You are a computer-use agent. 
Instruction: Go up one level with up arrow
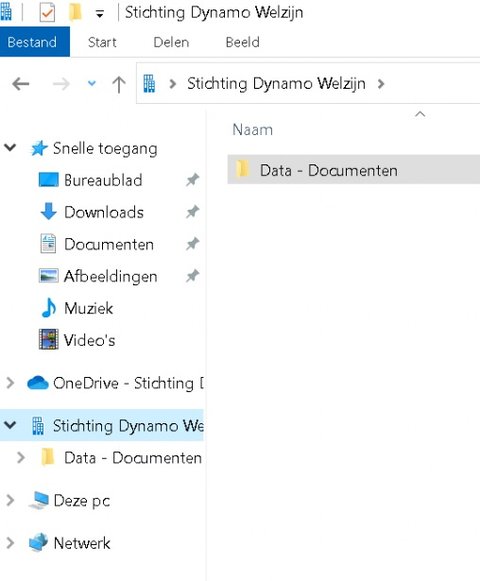pyautogui.click(x=119, y=84)
